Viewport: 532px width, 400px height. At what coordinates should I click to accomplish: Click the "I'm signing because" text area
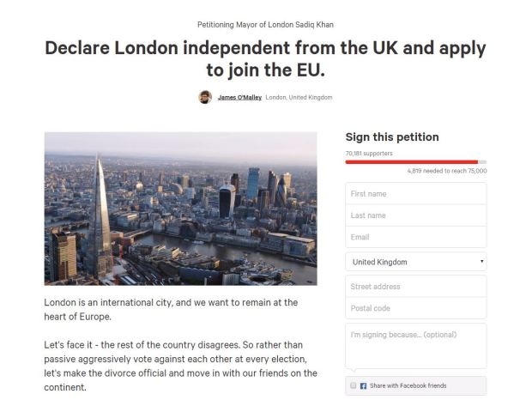[415, 345]
